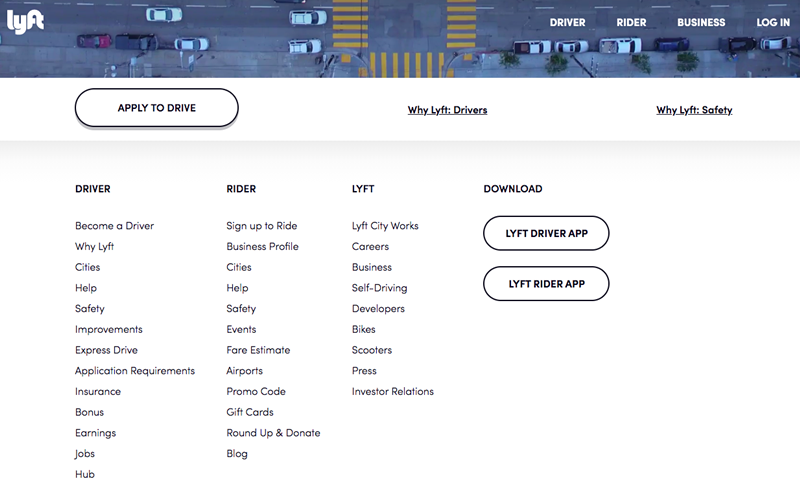
Task: Click the Investor Relations link
Action: pyautogui.click(x=392, y=392)
